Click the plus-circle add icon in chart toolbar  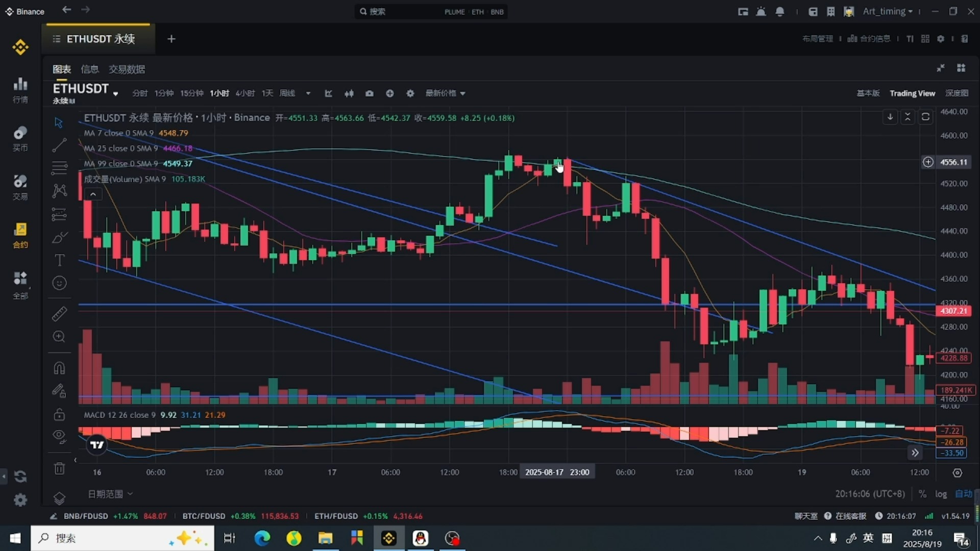tap(390, 93)
